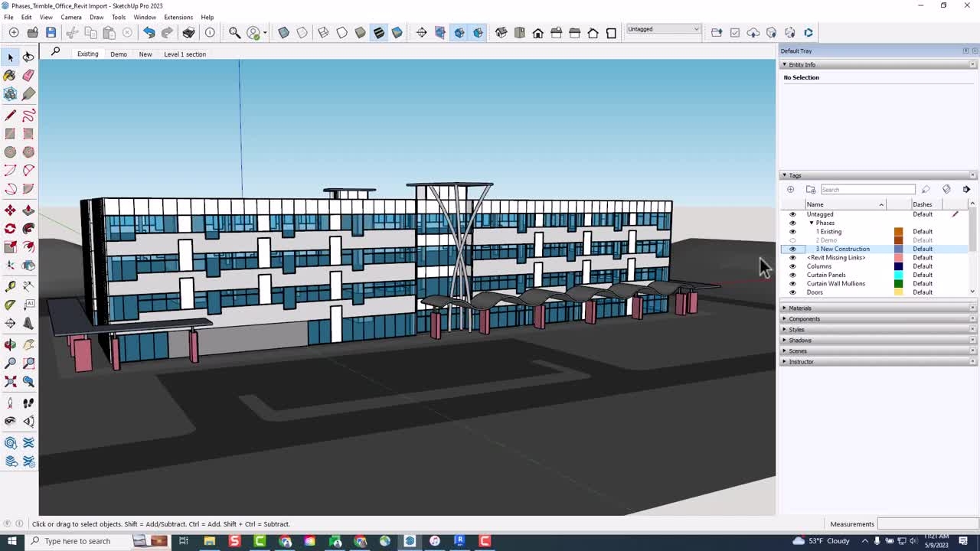Image resolution: width=980 pixels, height=551 pixels.
Task: Show the hidden 2 Demo tag
Action: point(792,240)
